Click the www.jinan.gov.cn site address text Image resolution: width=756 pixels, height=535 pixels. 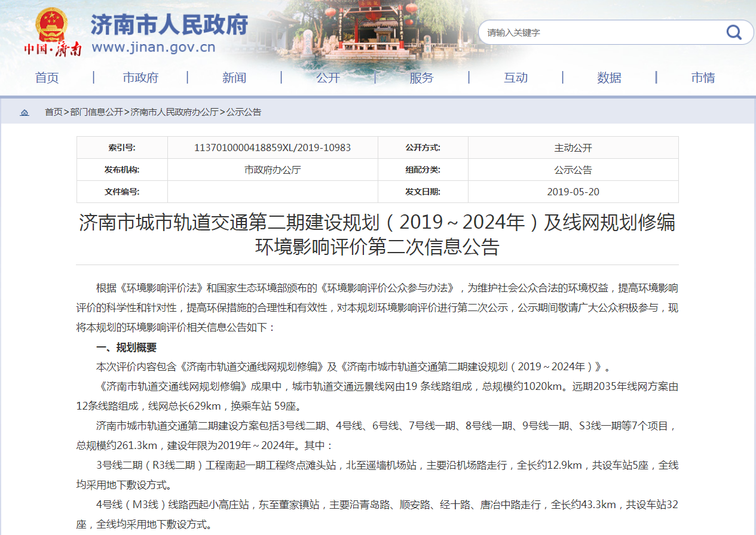[154, 48]
